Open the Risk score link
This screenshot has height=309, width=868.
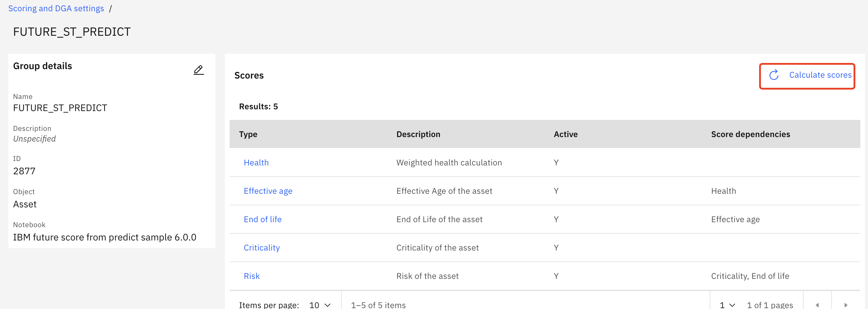[252, 276]
